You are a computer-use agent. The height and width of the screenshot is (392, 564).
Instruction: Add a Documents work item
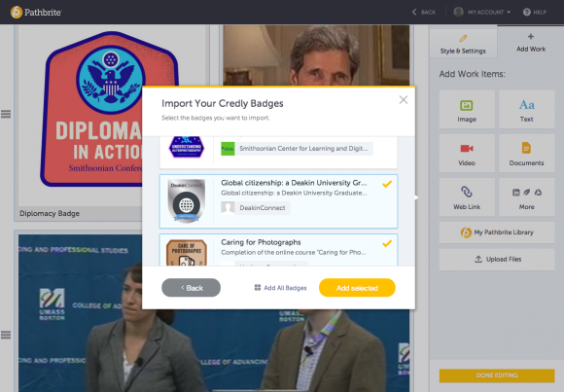click(x=527, y=154)
